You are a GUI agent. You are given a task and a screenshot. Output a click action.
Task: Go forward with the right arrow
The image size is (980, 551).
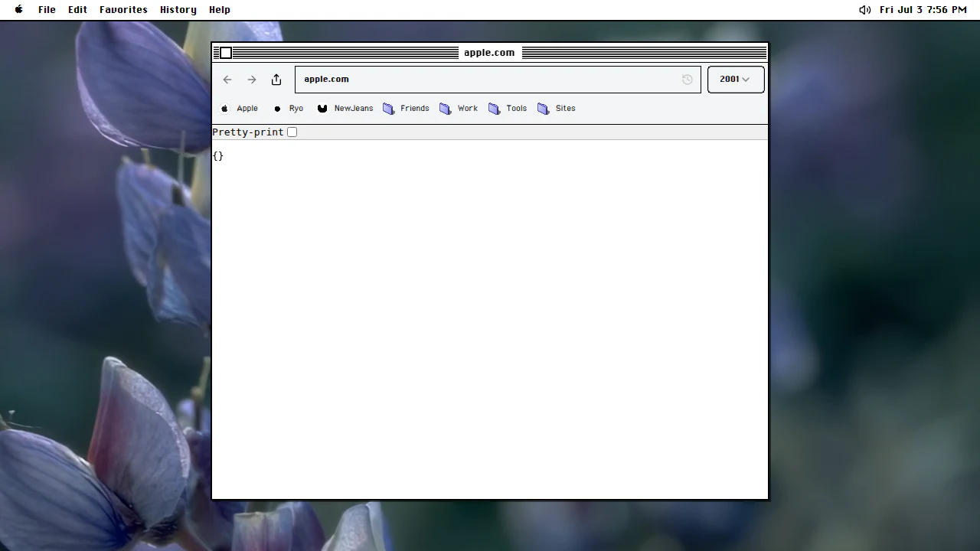[x=252, y=80]
